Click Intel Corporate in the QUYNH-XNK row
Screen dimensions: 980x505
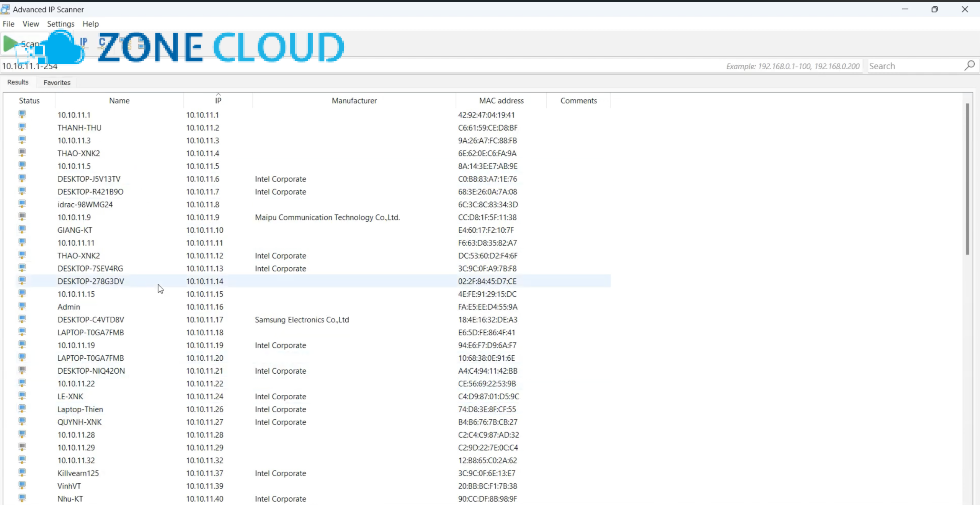[x=281, y=422]
